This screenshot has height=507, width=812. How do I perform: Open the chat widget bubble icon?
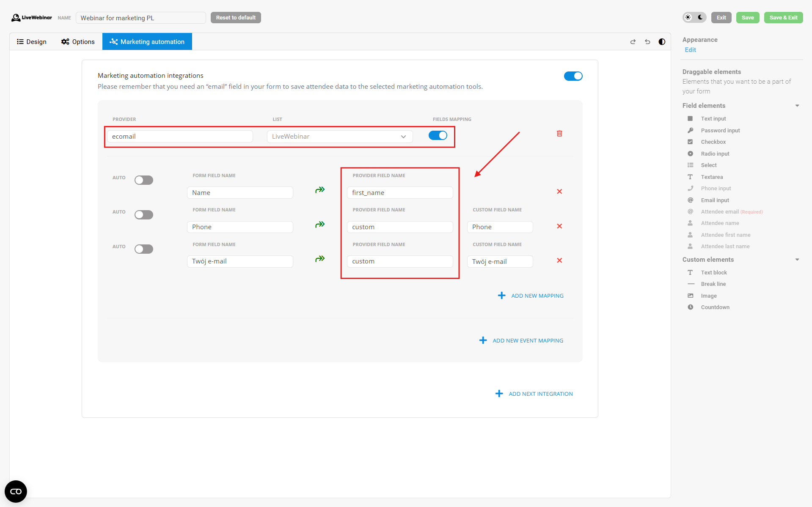16,491
